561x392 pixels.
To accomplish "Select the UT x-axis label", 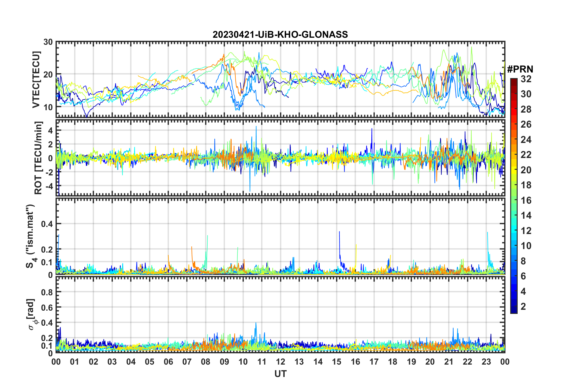I will click(280, 374).
